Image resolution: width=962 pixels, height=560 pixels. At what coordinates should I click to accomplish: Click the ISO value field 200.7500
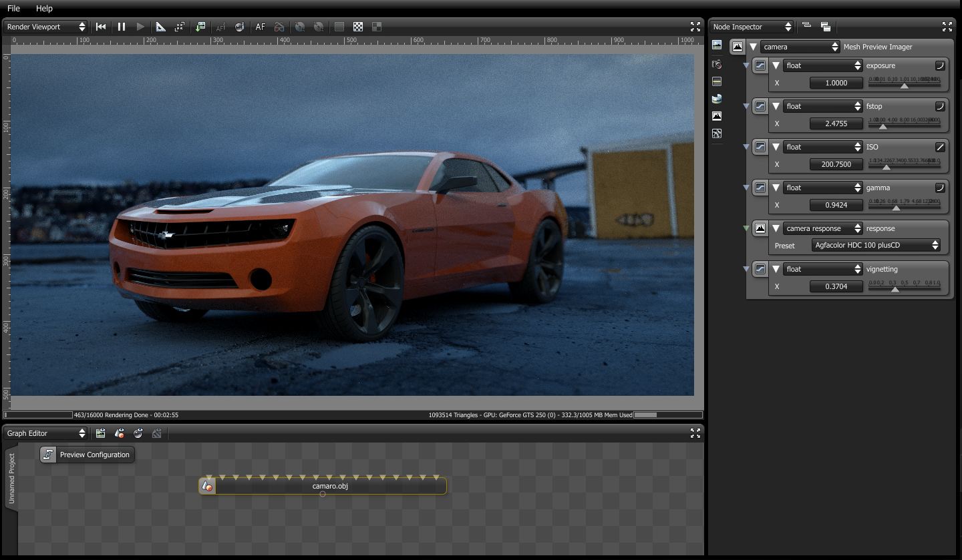pos(836,164)
